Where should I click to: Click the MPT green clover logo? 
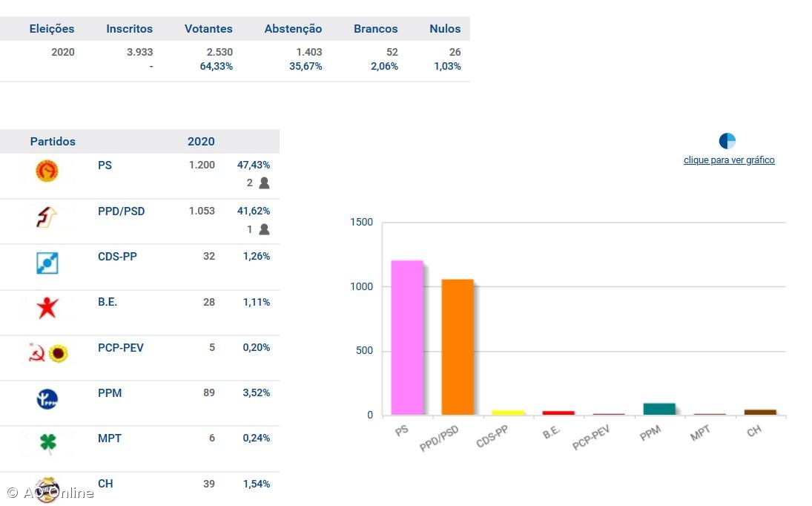pyautogui.click(x=47, y=444)
